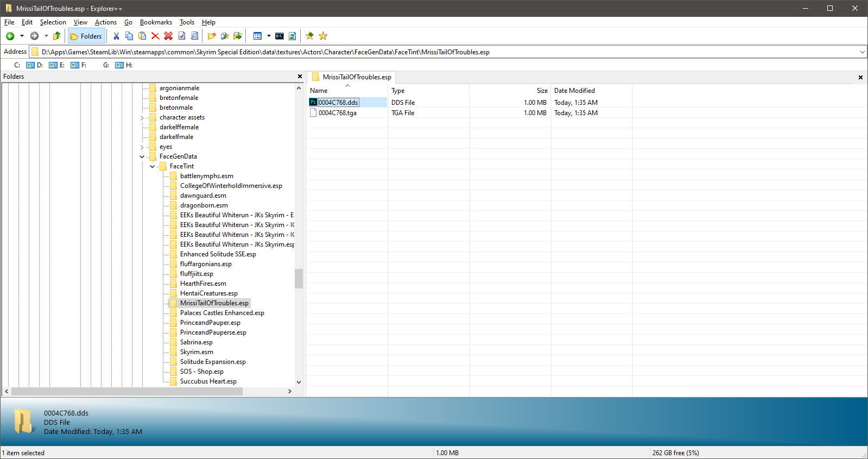Expand the Address bar history dropdown

[862, 52]
